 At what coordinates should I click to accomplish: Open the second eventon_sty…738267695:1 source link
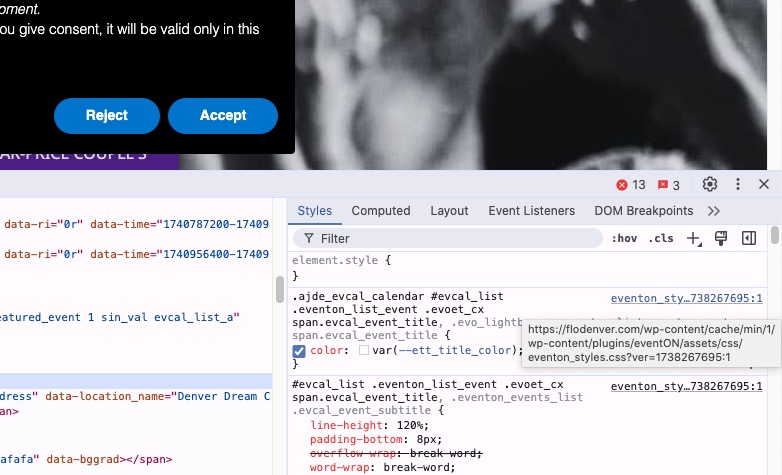click(687, 386)
